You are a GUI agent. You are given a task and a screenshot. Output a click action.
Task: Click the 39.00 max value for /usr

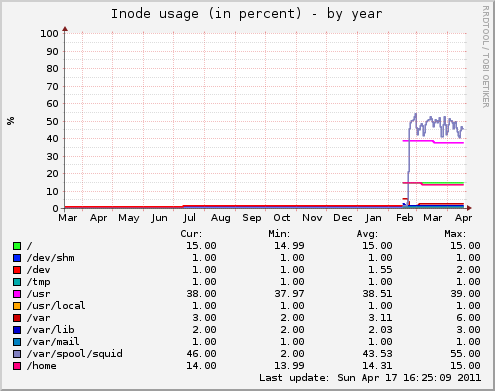pos(465,294)
